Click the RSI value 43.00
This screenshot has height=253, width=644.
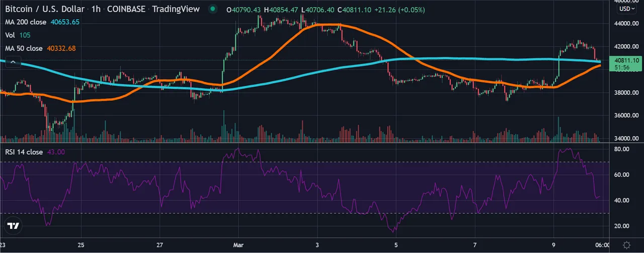click(56, 152)
